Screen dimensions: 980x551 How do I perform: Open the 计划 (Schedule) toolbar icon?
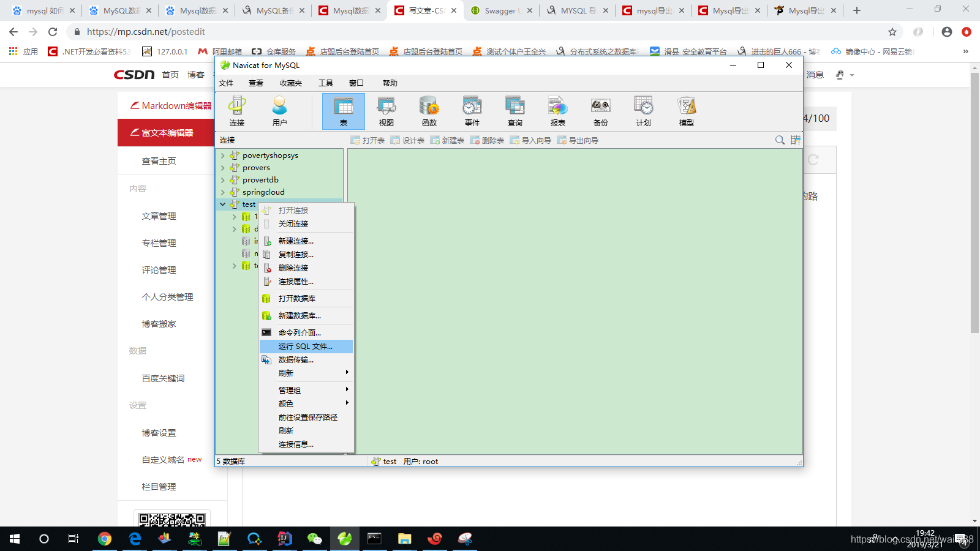pyautogui.click(x=644, y=111)
